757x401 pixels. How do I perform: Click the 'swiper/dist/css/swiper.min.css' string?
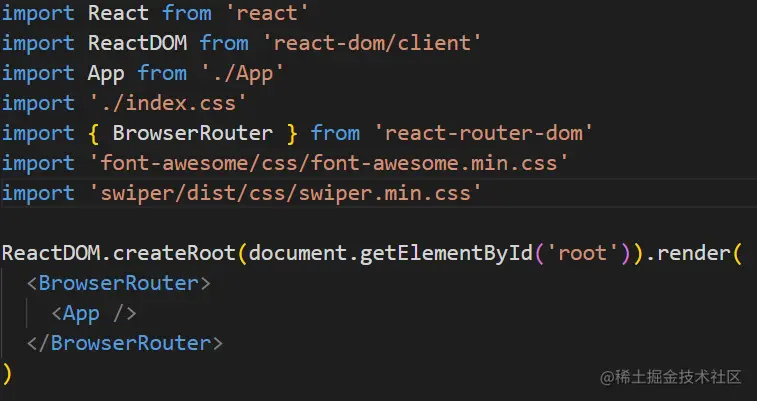285,193
